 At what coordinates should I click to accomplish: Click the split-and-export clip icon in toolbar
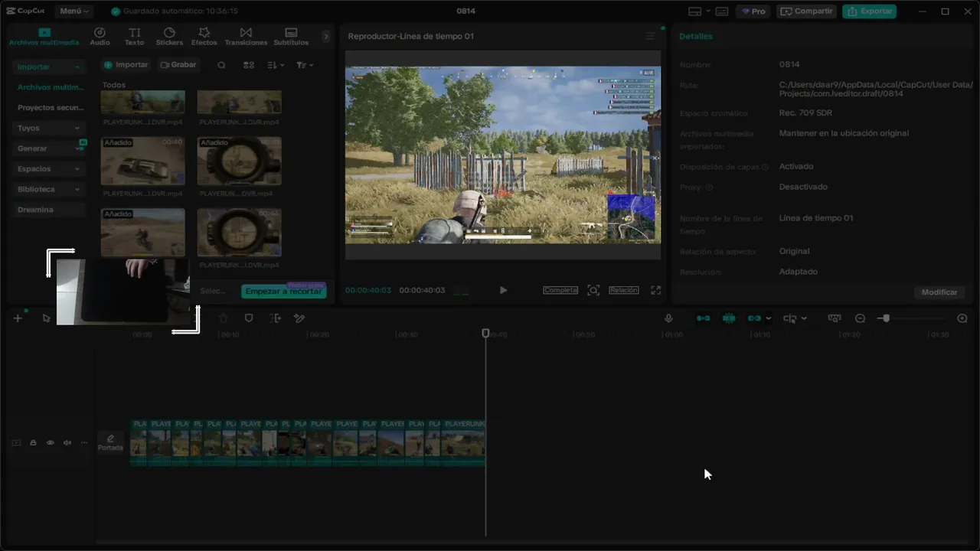(x=275, y=318)
